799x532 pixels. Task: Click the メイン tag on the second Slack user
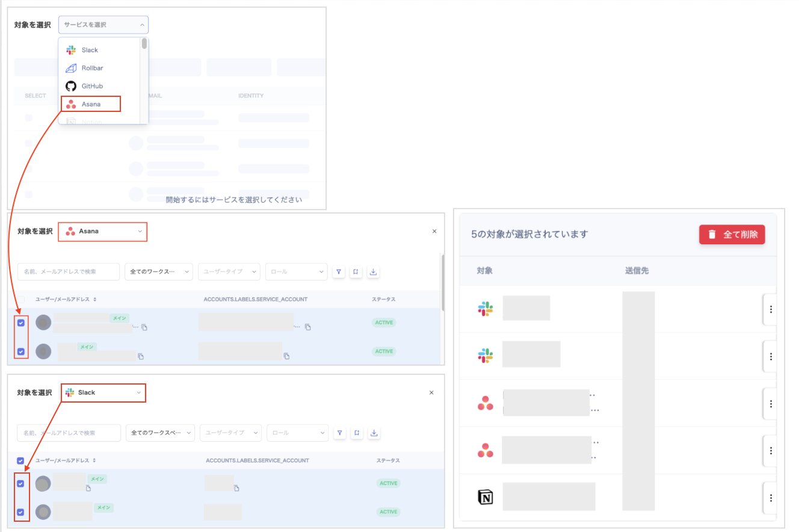[104, 508]
